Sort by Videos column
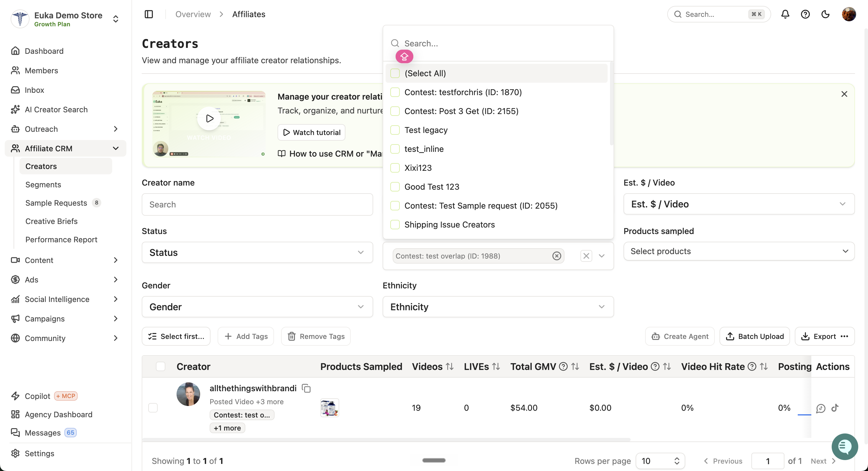 tap(449, 366)
